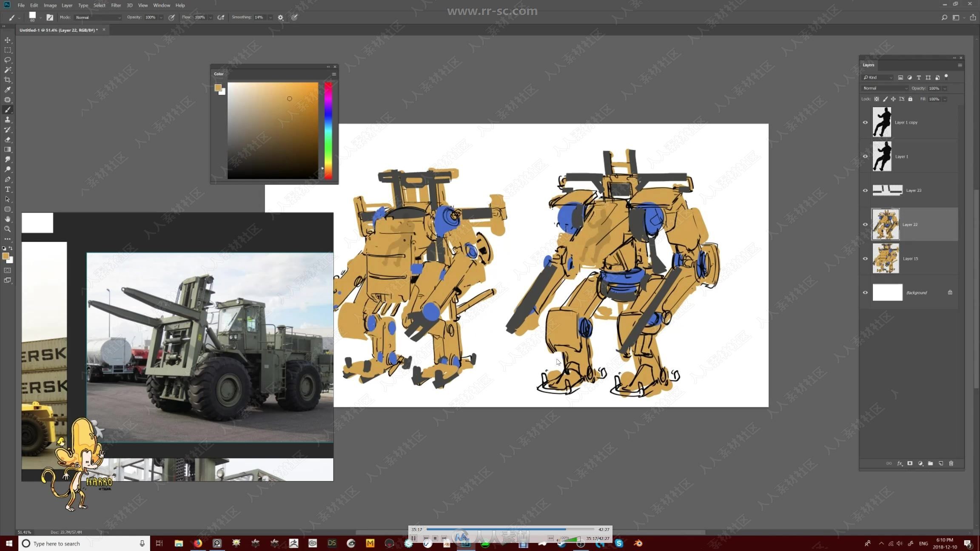Open brush preset picker arrow
The height and width of the screenshot is (551, 980).
click(40, 18)
